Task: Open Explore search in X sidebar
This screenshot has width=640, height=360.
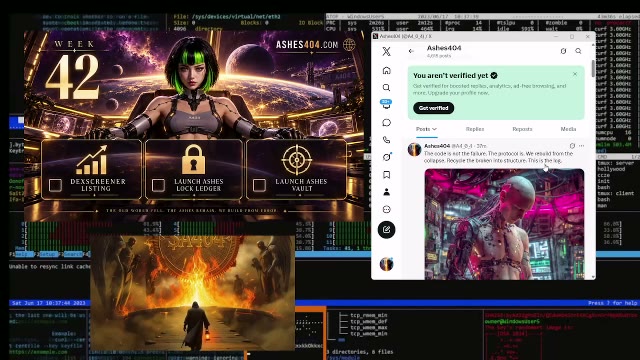Action: [x=386, y=88]
